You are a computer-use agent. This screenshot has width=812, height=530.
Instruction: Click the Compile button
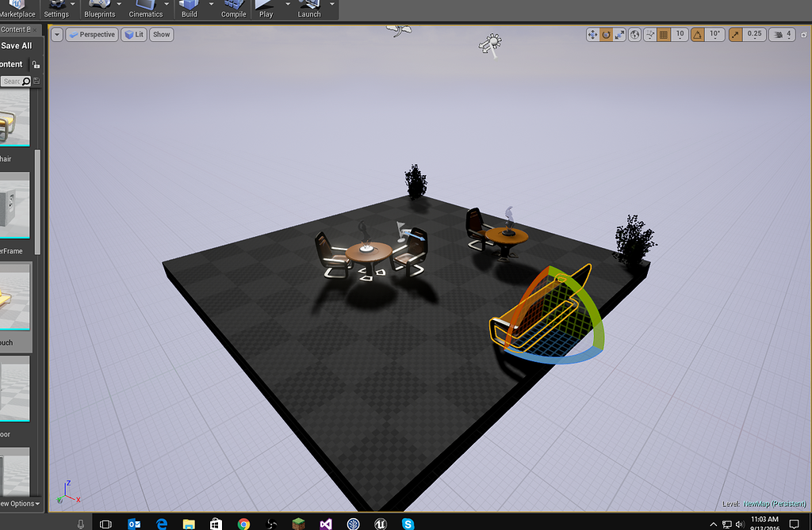pyautogui.click(x=233, y=10)
